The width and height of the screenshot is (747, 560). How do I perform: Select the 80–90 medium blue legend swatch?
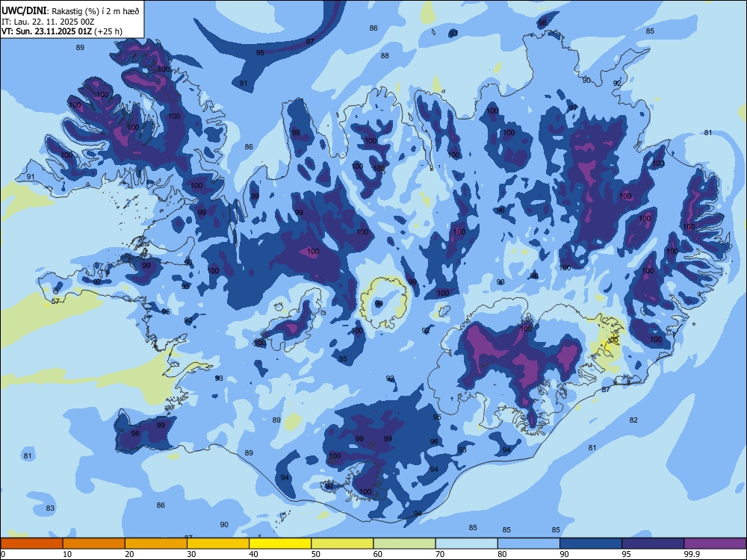coord(529,544)
